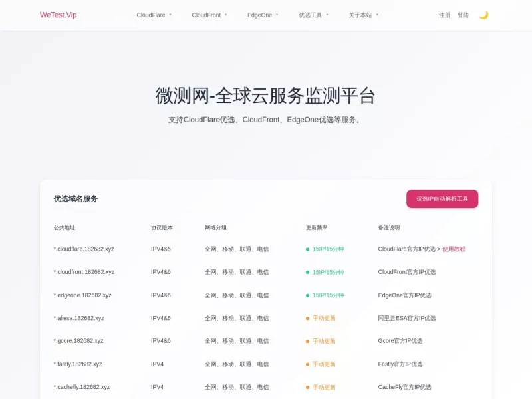Click Fastly官方IP优选 note text
Screen dimensions: 532x399
pyautogui.click(x=400, y=364)
